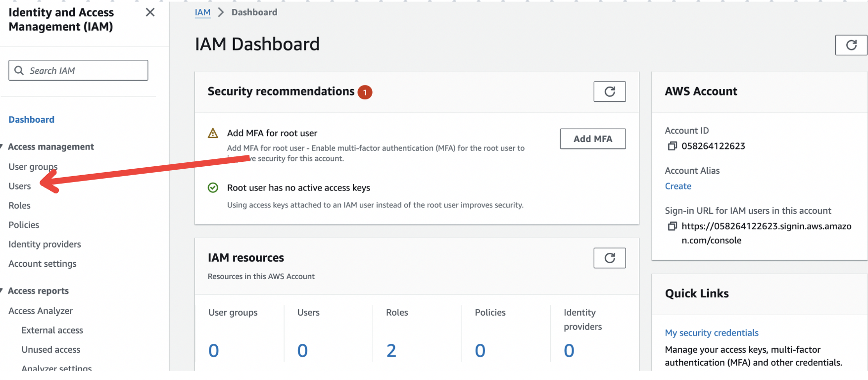Open Dashboard in the sidebar
Image resolution: width=868 pixels, height=380 pixels.
[x=31, y=119]
